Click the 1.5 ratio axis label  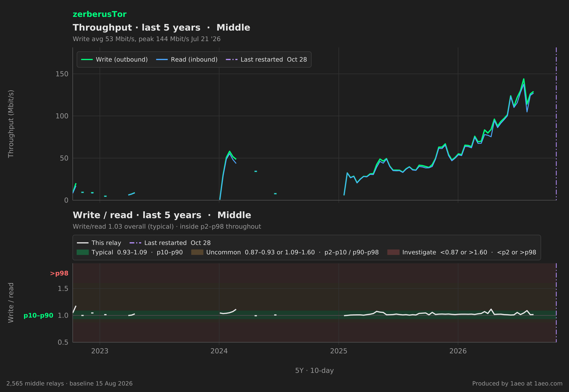[x=63, y=289]
